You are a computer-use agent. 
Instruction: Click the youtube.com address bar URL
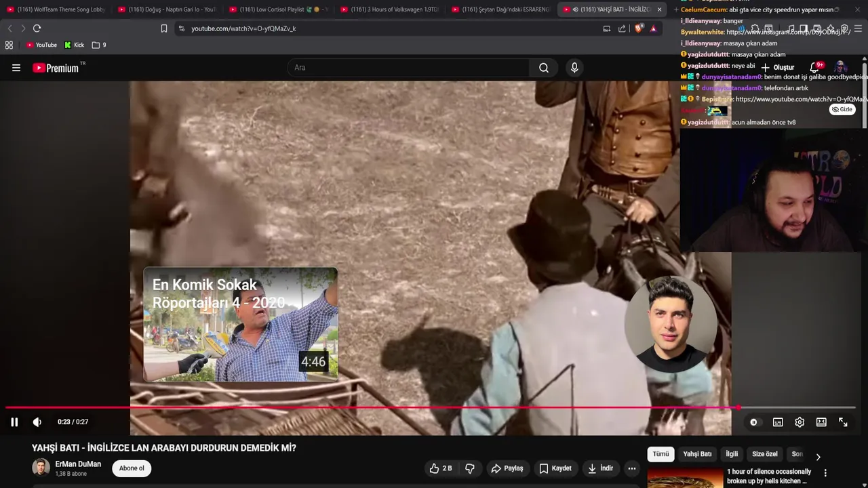pyautogui.click(x=243, y=28)
